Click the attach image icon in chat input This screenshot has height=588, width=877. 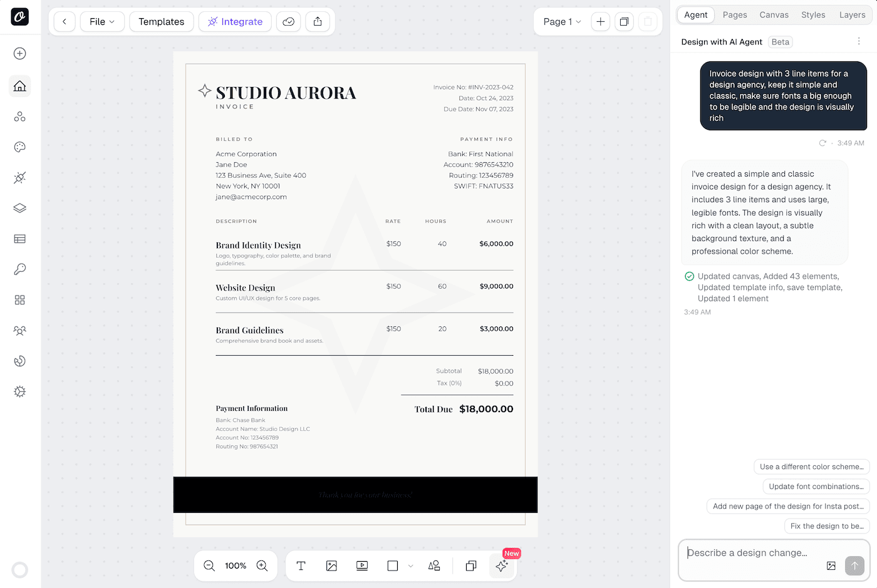pos(831,565)
